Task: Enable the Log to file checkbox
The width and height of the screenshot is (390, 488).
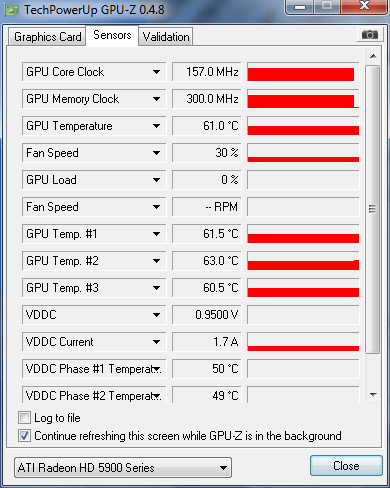Action: point(24,418)
